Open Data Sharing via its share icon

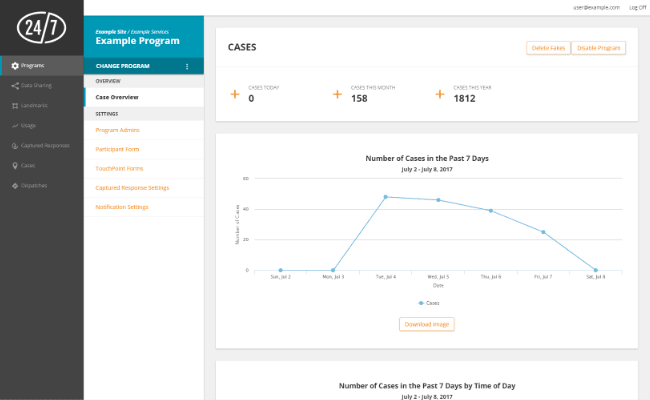[x=14, y=85]
